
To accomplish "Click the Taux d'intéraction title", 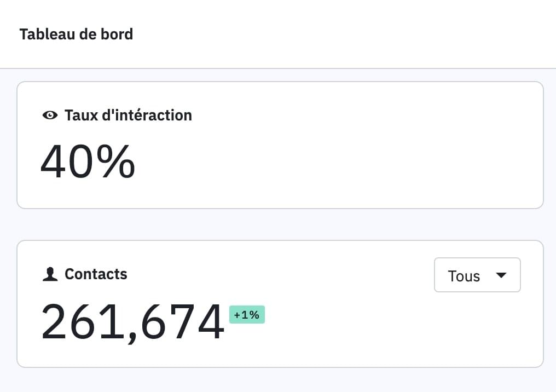I will [x=128, y=116].
